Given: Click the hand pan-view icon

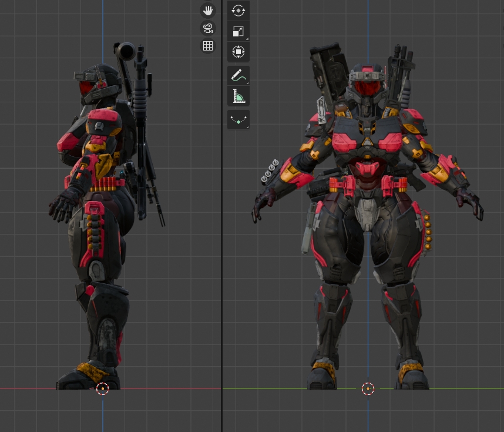Looking at the screenshot, I should click(x=208, y=11).
